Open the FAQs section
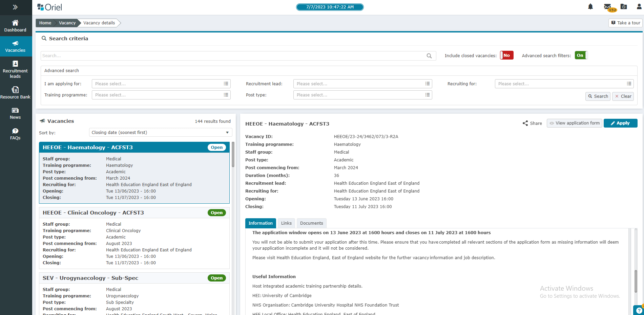The image size is (644, 315). coord(16,134)
